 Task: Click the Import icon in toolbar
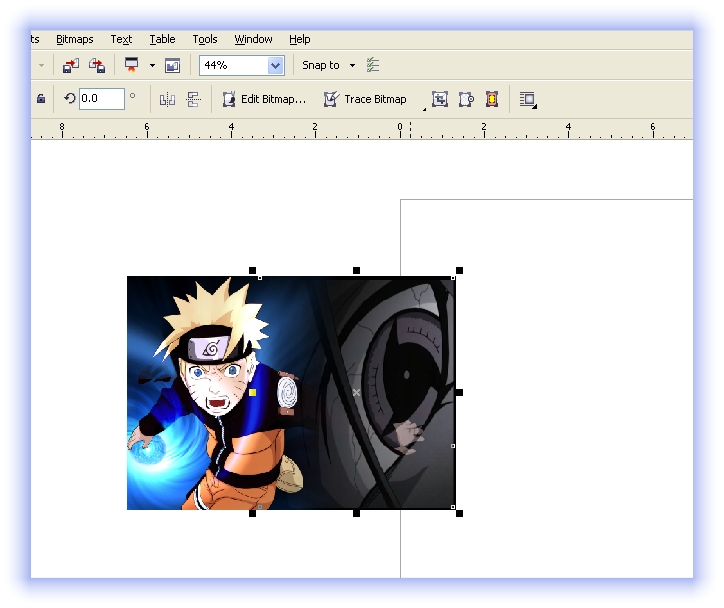71,66
